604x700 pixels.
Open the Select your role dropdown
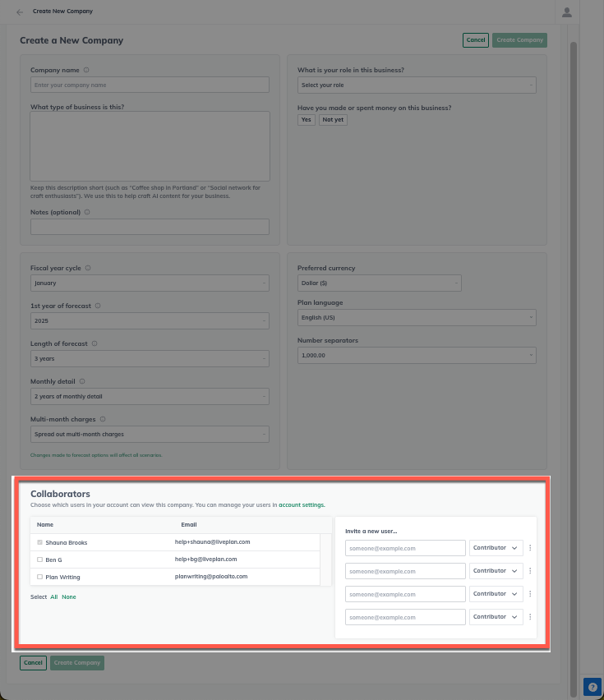tap(417, 85)
